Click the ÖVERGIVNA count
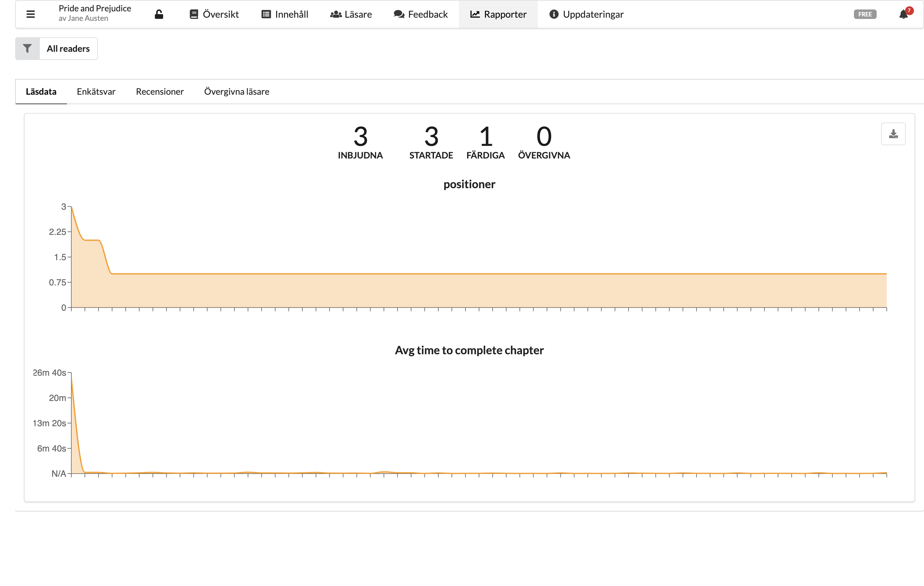Image resolution: width=924 pixels, height=586 pixels. point(544,142)
